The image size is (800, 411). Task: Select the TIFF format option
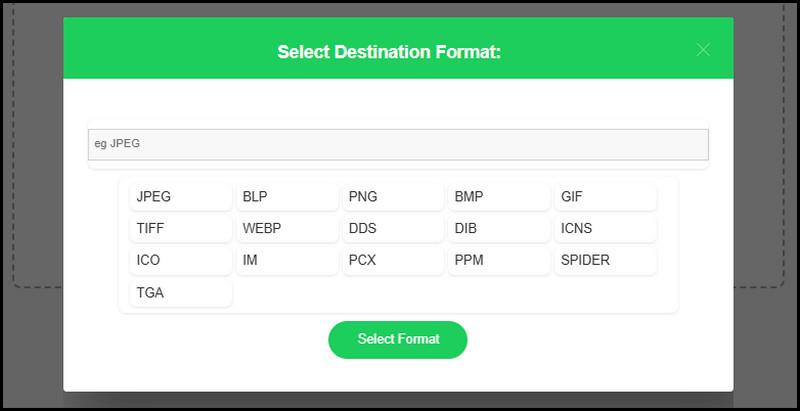click(x=181, y=228)
